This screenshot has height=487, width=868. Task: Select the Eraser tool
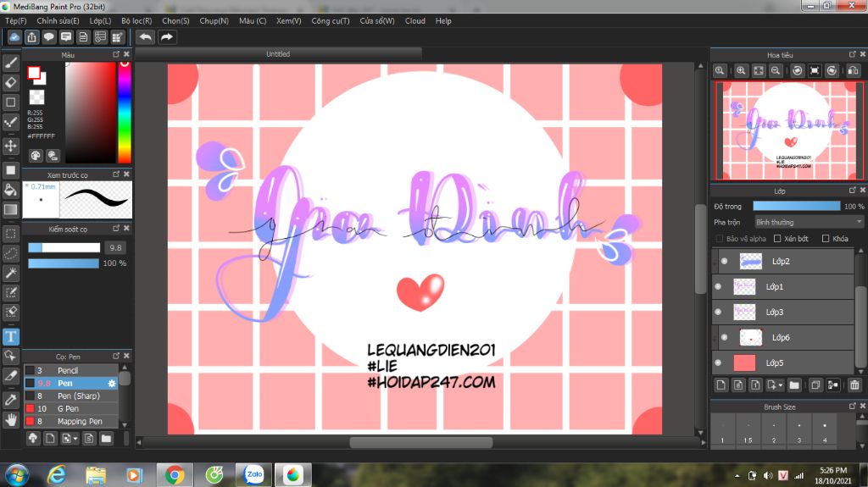pyautogui.click(x=10, y=82)
